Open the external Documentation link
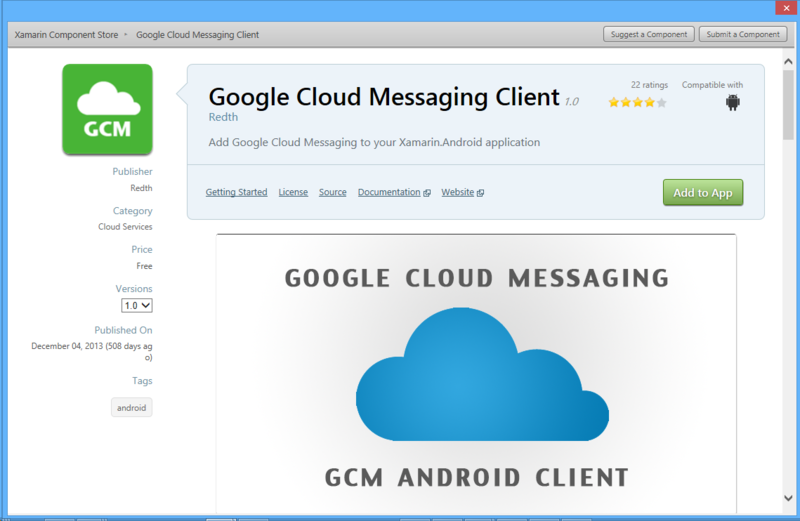The image size is (800, 521). 394,192
